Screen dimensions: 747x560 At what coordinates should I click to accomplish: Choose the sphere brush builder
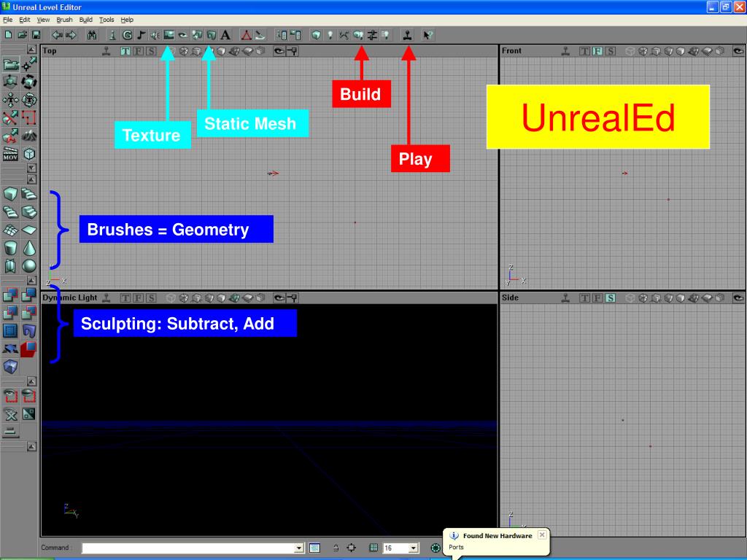(x=29, y=265)
